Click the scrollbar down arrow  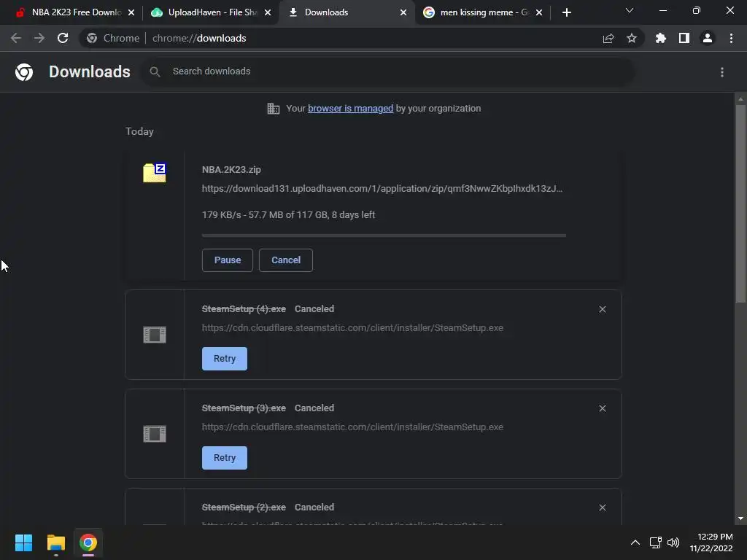pyautogui.click(x=740, y=518)
